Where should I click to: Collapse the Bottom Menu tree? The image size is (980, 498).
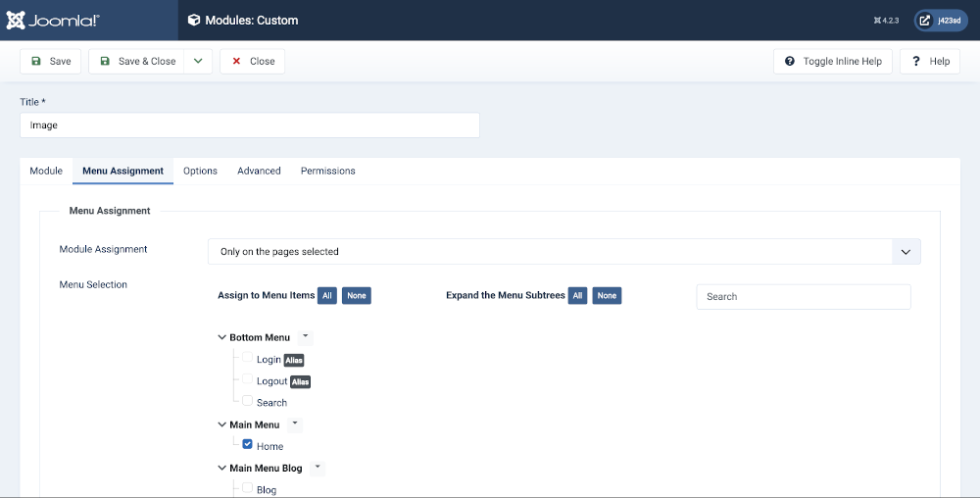click(221, 337)
